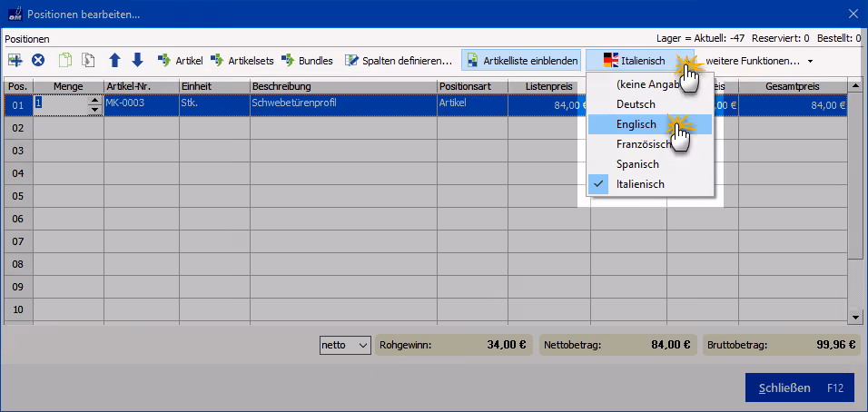Click the table scrollbar down arrow
Screen dimensions: 868x412
pyautogui.click(x=856, y=318)
